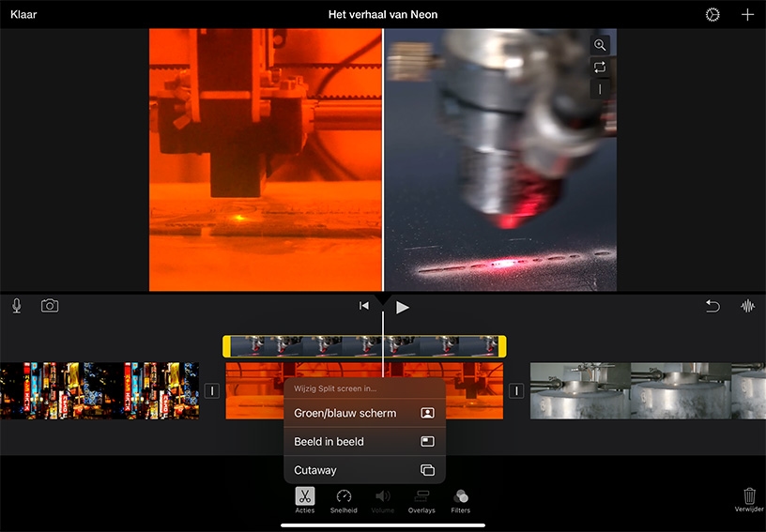Record voiceover with microphone icon
Screen dimensions: 766x532
click(x=17, y=306)
